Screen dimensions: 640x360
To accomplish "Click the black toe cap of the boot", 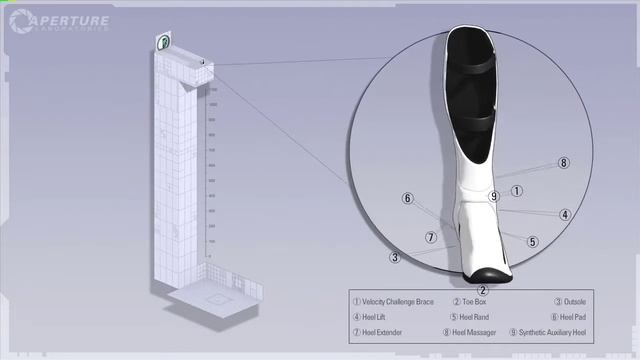I will (489, 276).
